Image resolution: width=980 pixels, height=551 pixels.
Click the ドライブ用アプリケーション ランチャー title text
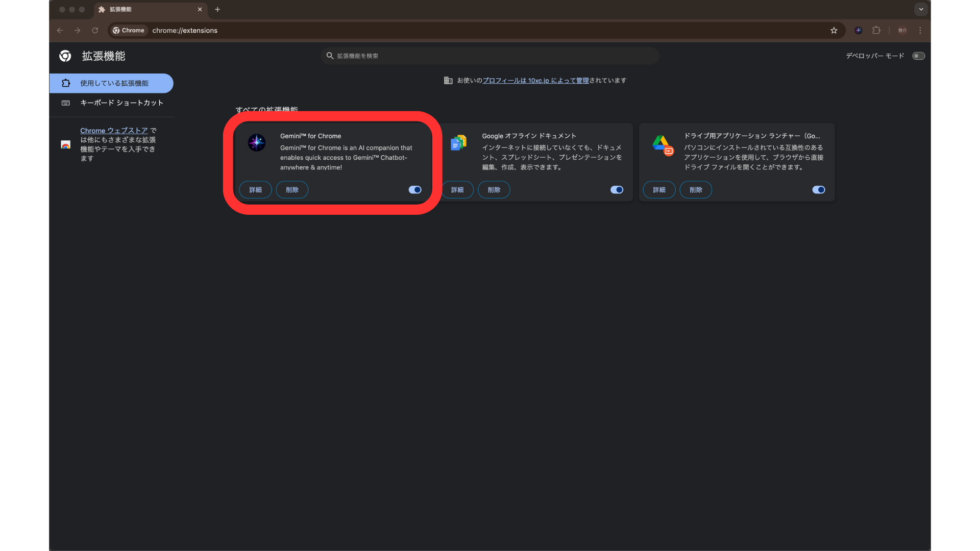pyautogui.click(x=752, y=136)
